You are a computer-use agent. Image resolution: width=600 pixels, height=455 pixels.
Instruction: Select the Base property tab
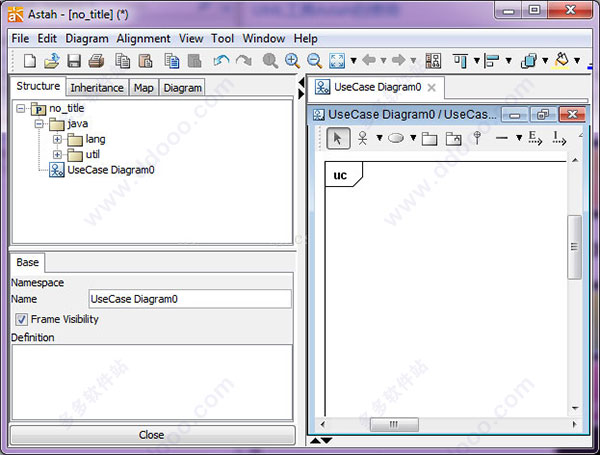pos(28,262)
